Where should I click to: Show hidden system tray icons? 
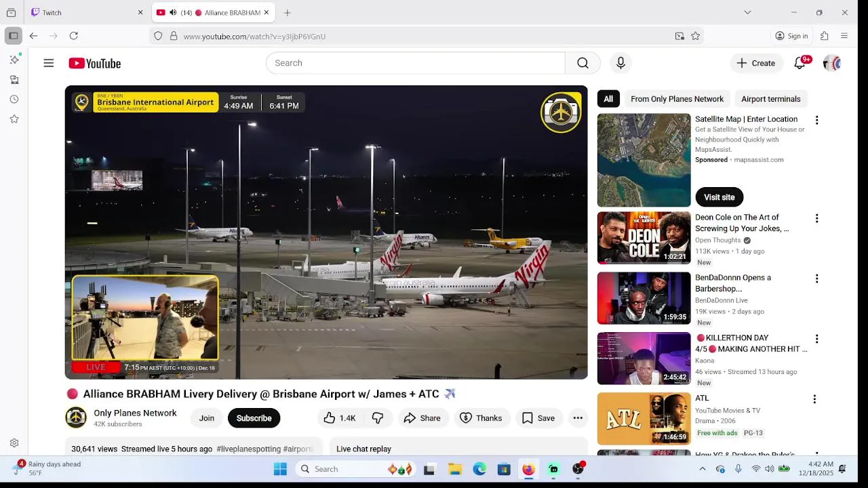point(703,469)
